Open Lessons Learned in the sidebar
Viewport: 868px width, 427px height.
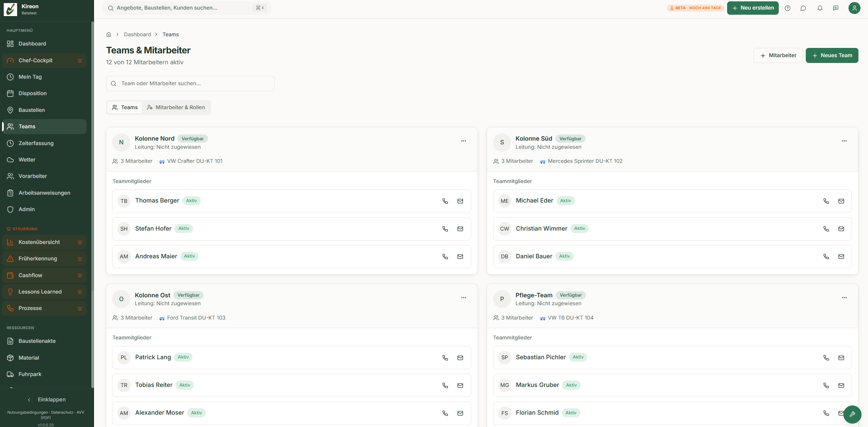tap(44, 292)
